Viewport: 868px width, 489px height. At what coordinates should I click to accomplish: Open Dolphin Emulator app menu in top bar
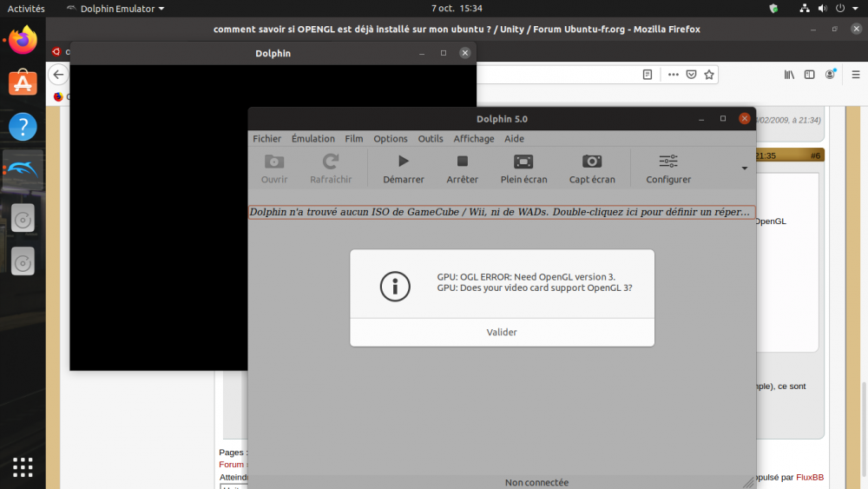click(x=115, y=9)
